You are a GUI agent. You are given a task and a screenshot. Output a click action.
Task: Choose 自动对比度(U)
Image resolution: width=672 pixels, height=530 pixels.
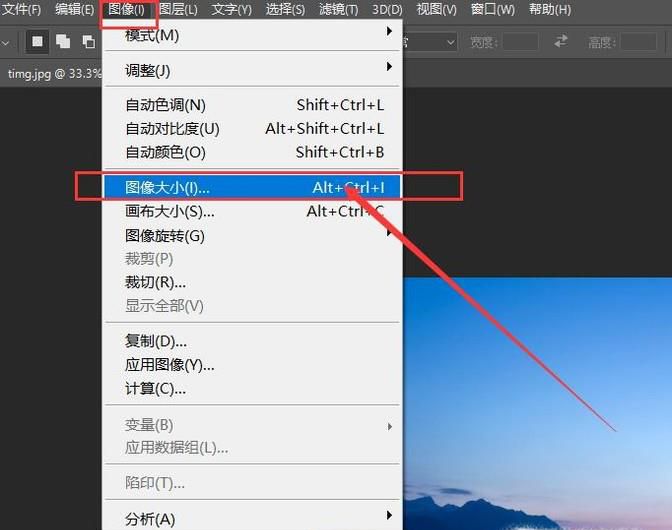pos(252,129)
